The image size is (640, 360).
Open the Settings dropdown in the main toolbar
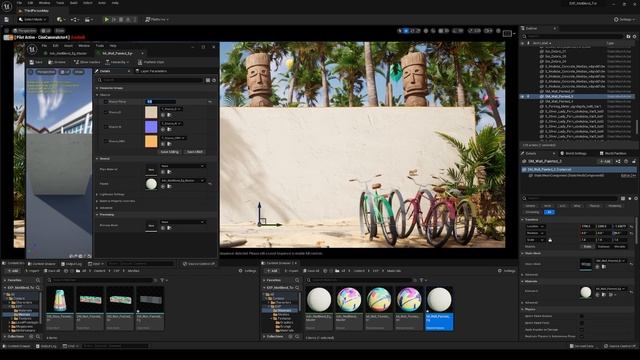coord(625,19)
